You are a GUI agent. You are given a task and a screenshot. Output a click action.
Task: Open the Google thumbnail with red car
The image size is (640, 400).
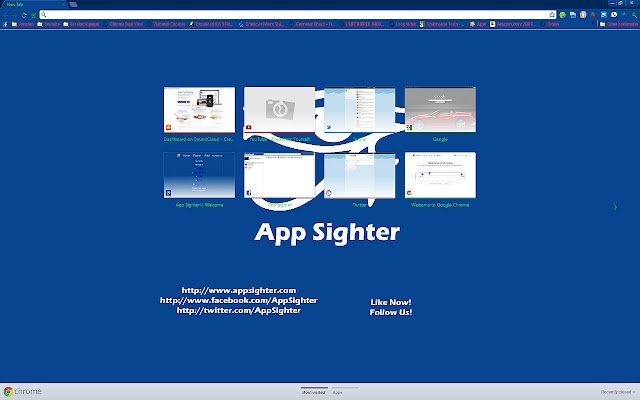[440, 110]
